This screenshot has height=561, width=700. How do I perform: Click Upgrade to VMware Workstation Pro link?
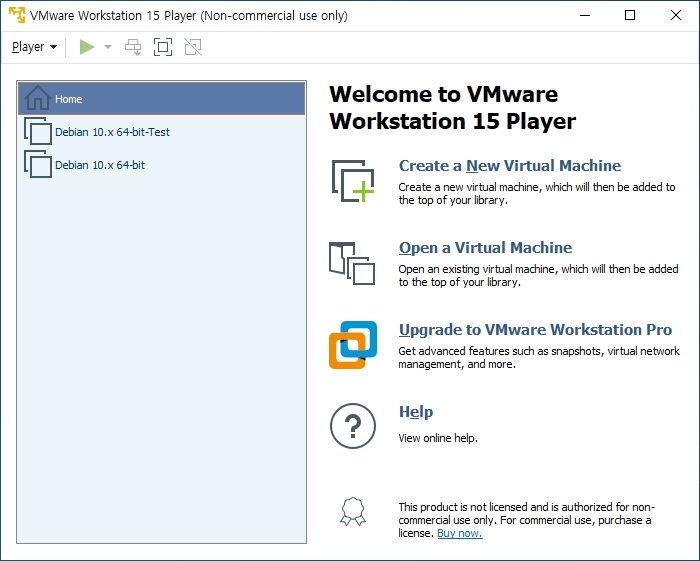(x=535, y=330)
